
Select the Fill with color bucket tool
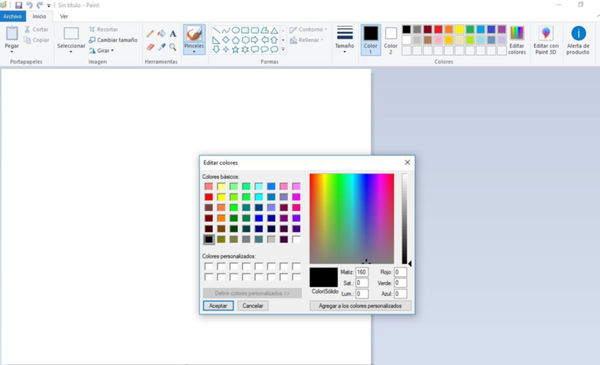point(161,34)
